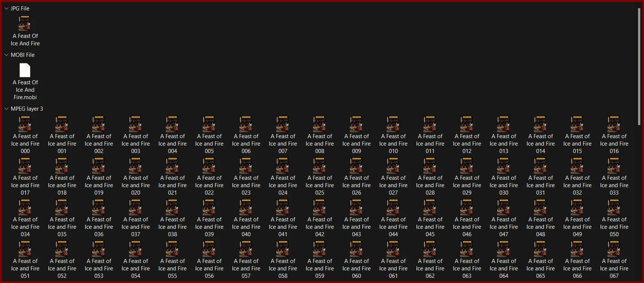The width and height of the screenshot is (644, 283).
Task: Select the A Feast Of Ice And Fire JPG thumbnail
Action: coord(25,23)
